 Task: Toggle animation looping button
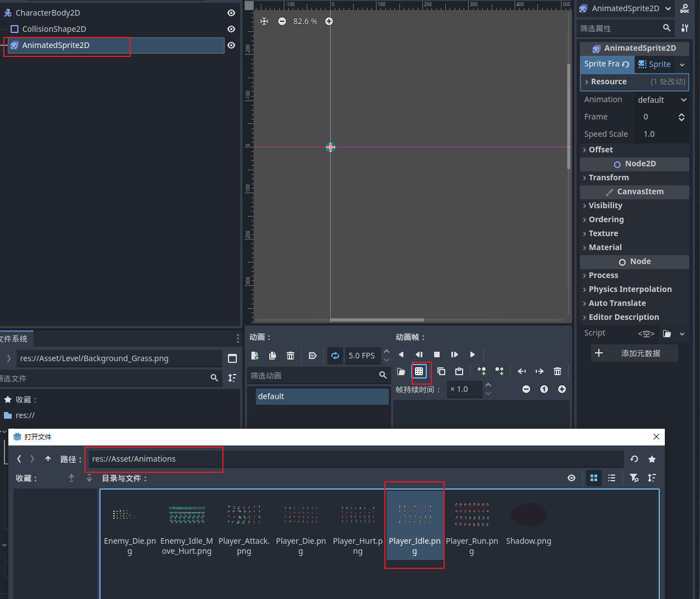(x=335, y=356)
